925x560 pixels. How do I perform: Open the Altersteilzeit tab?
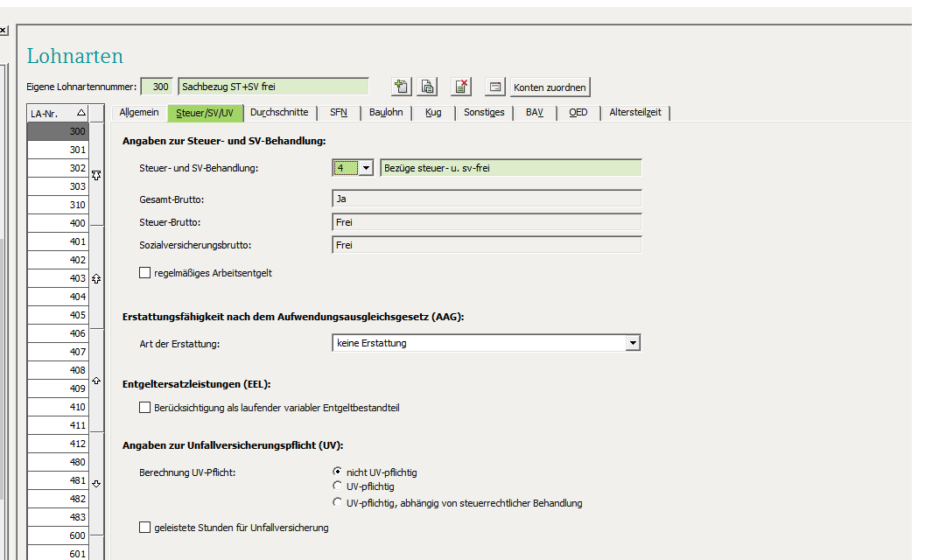click(x=635, y=113)
